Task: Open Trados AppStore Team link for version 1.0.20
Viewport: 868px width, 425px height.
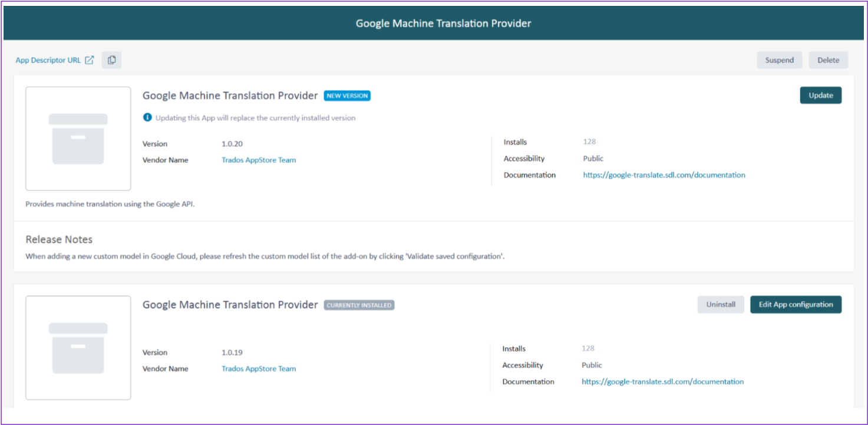Action: pos(259,160)
